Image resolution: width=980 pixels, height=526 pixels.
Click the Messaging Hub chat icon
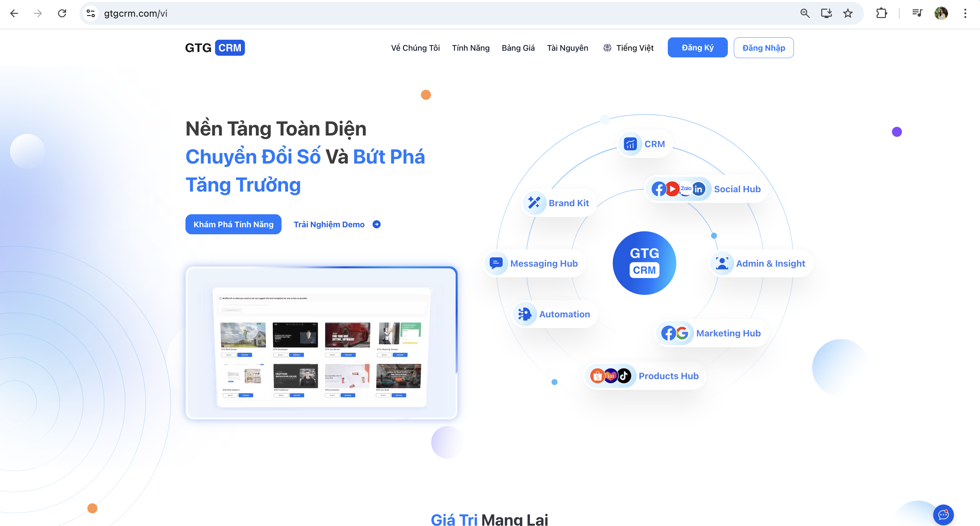pyautogui.click(x=496, y=263)
